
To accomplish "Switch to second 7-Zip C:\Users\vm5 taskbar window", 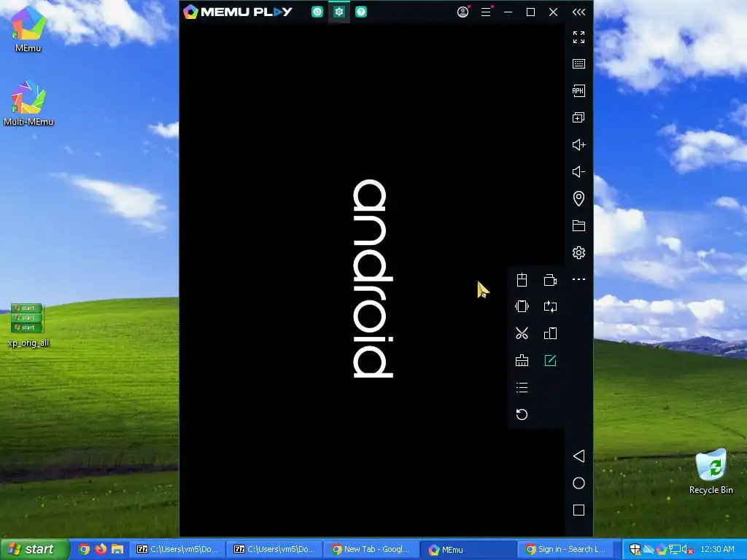I will point(275,550).
